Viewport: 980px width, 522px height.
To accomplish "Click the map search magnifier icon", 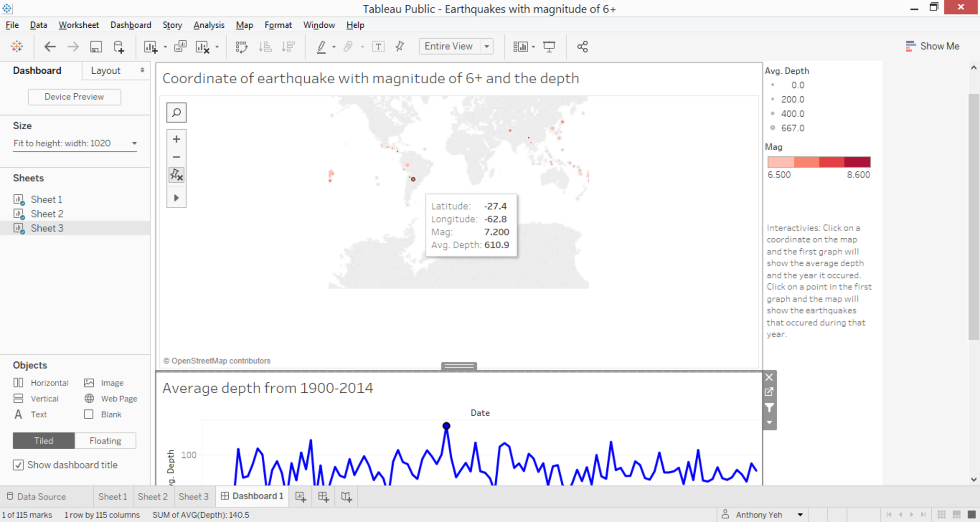I will click(176, 112).
